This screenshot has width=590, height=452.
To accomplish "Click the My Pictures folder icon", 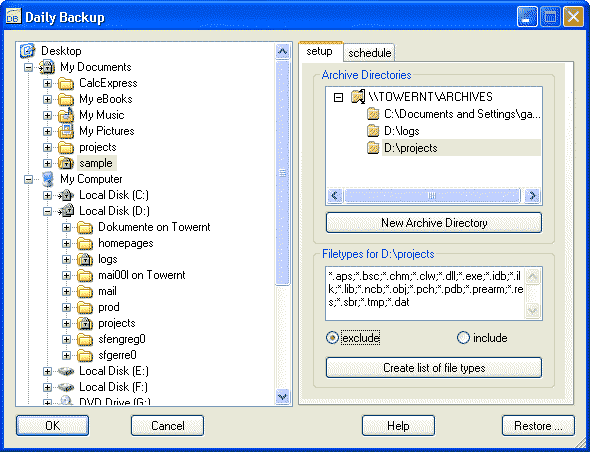I will pos(66,131).
